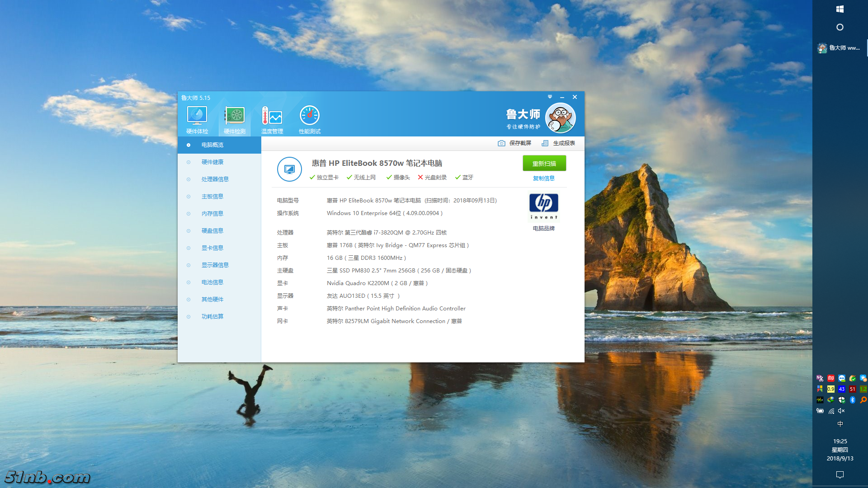Click the Windows Defender shield tray icon
The width and height of the screenshot is (868, 488).
842,400
